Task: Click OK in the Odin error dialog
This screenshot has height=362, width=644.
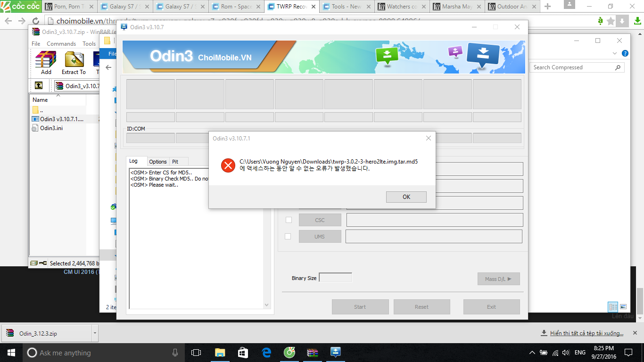Action: coord(406,197)
